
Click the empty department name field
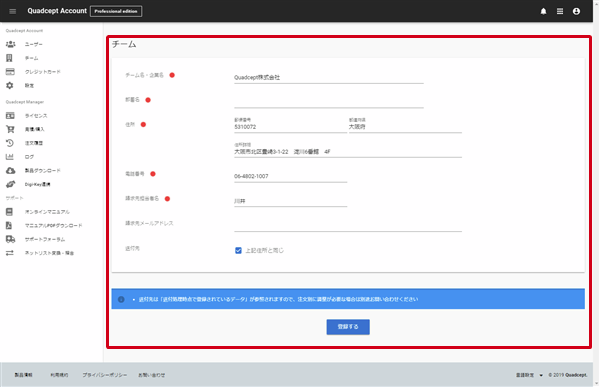pos(329,102)
